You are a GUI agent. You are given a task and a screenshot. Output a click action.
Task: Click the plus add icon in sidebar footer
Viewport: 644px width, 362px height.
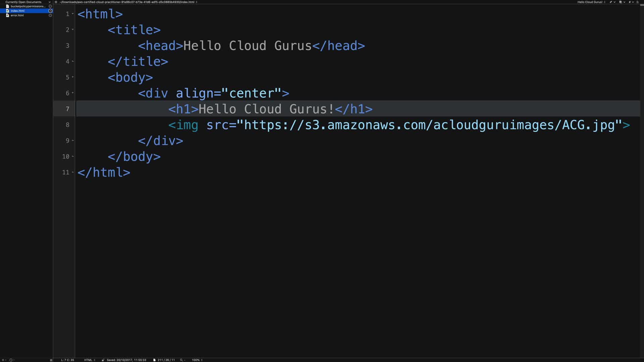click(3, 360)
